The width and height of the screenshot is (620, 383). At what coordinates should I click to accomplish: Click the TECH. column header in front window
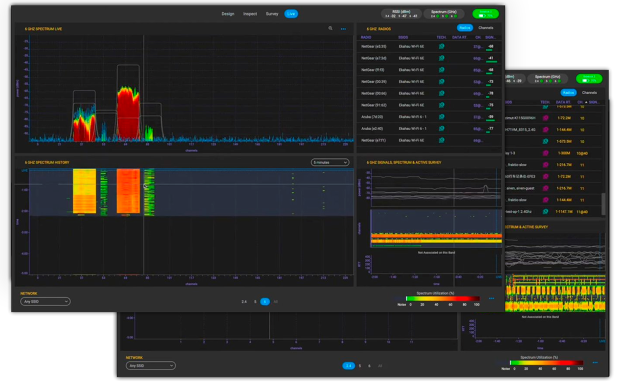coord(441,37)
